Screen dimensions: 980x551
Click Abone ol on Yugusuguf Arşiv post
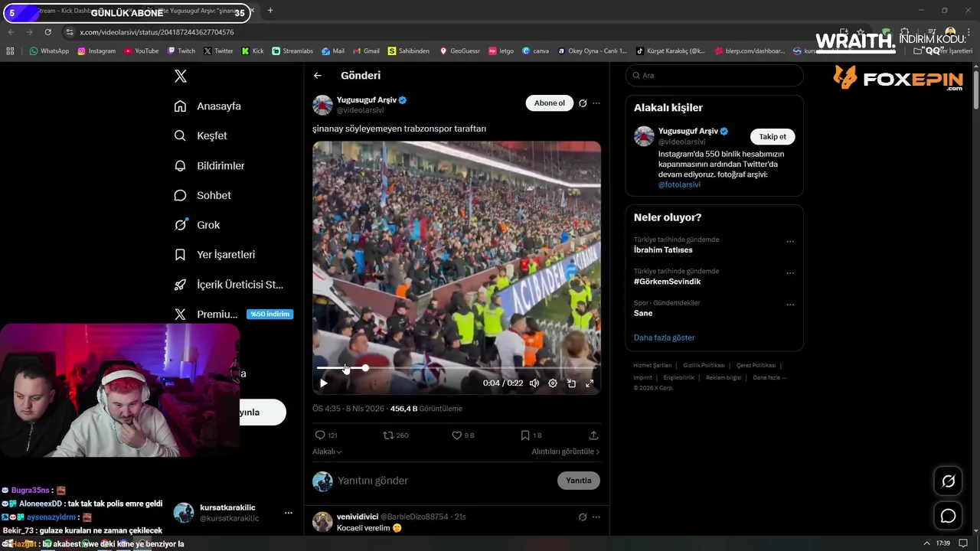pyautogui.click(x=549, y=103)
